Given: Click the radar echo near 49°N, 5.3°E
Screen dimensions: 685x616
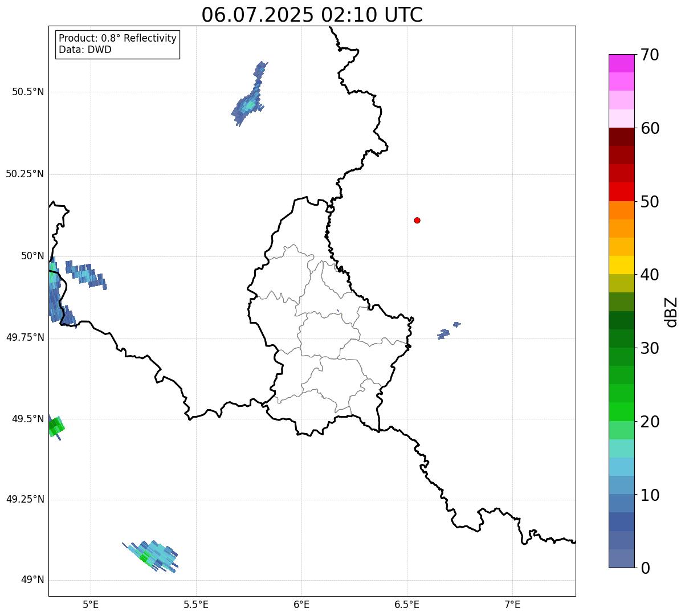Looking at the screenshot, I should [x=150, y=556].
